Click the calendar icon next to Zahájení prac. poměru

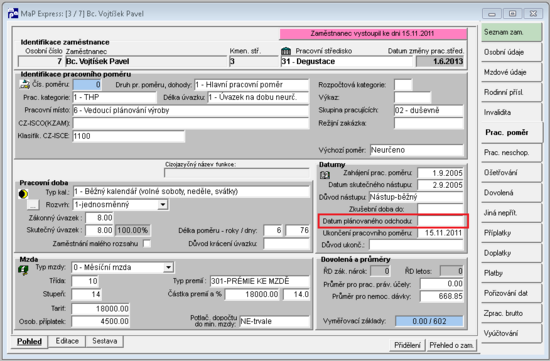[x=325, y=175]
